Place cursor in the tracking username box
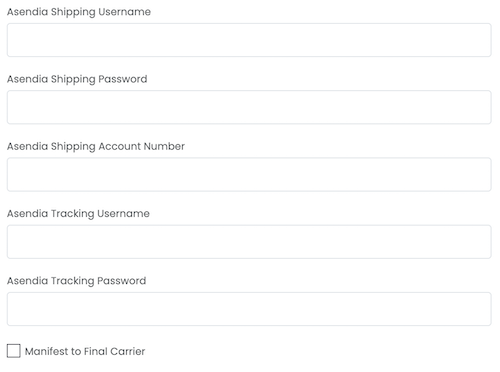 click(249, 242)
